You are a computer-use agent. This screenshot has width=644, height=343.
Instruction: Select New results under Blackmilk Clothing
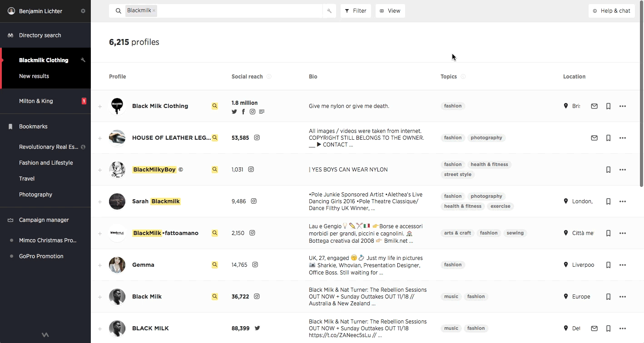(34, 76)
